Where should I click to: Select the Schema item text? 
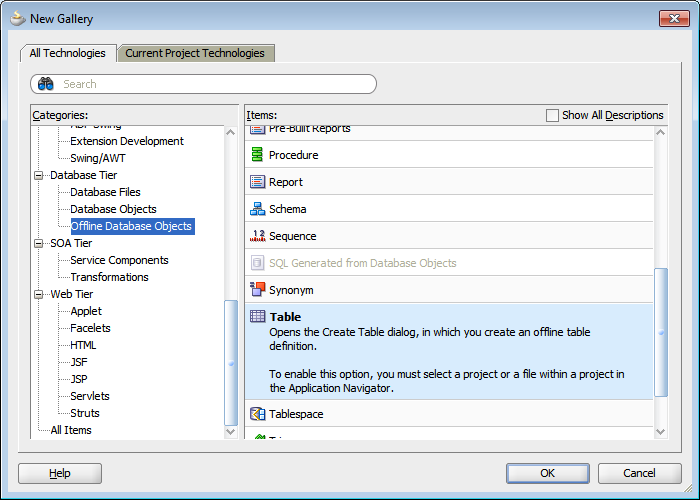point(288,209)
